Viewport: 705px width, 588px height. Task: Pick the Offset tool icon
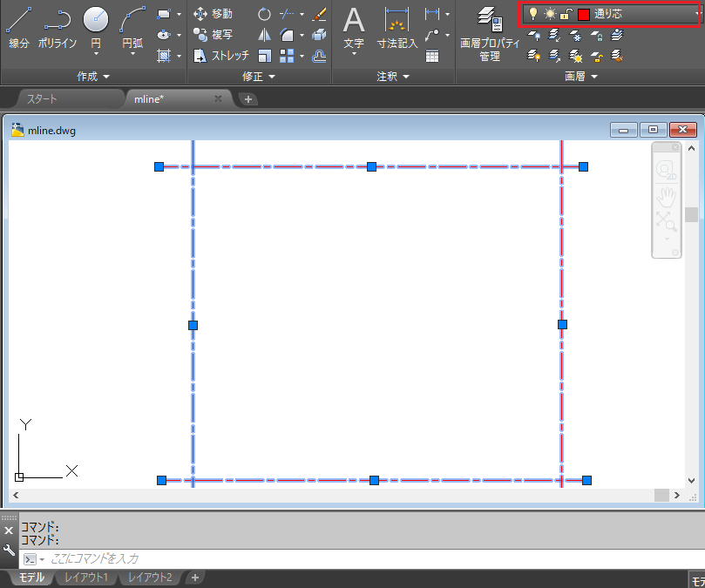point(319,56)
